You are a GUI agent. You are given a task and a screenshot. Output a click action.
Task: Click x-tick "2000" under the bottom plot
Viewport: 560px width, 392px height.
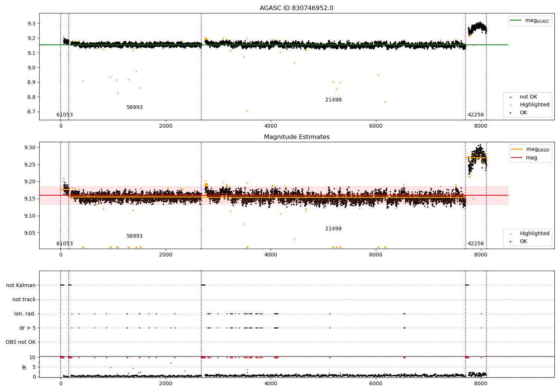pyautogui.click(x=165, y=383)
